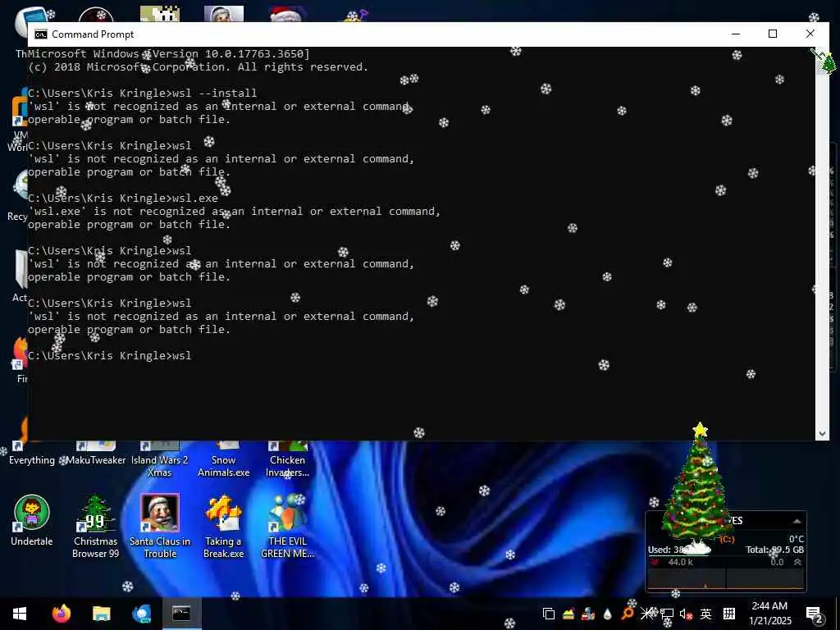This screenshot has width=840, height=630.
Task: Click the Command Prompt taskbar button
Action: [181, 614]
